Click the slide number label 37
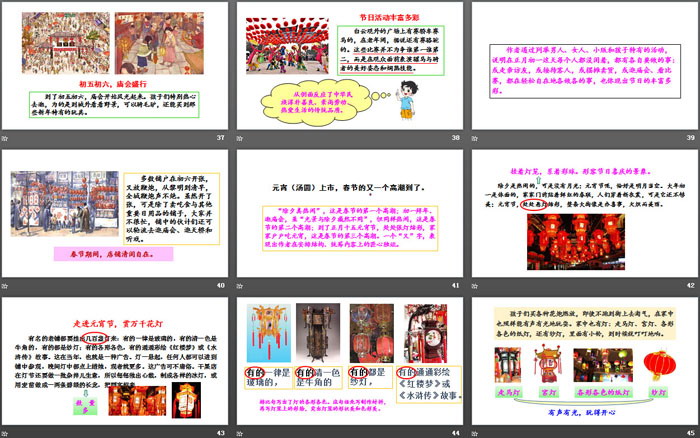The height and width of the screenshot is (438, 700). pos(221,138)
